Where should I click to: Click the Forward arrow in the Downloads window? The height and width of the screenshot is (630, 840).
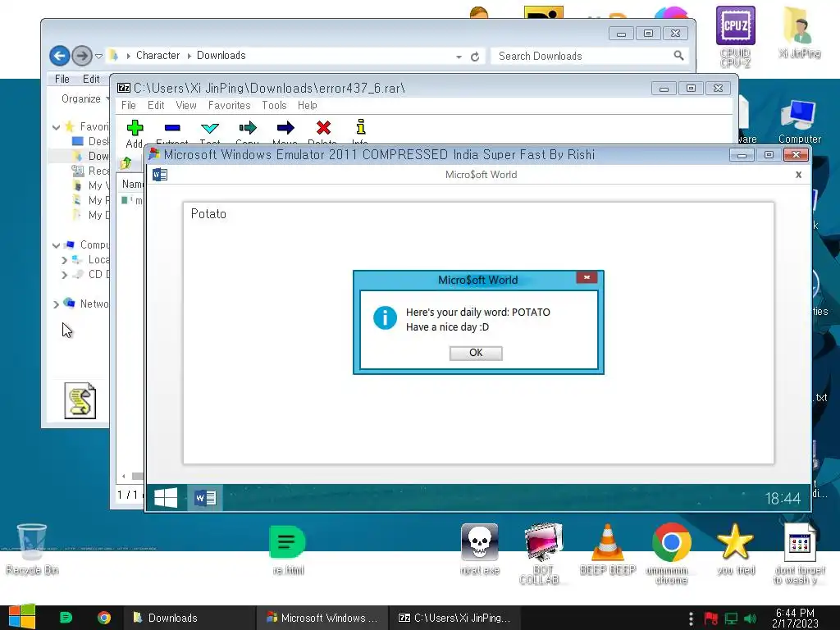coord(82,55)
